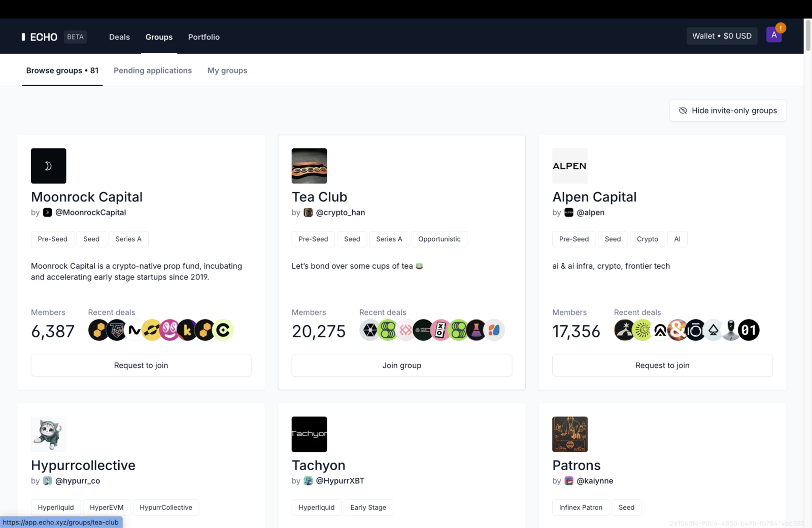Open the joystick deal icon in Alpen Capital
This screenshot has height=528, width=812.
pyautogui.click(x=731, y=330)
